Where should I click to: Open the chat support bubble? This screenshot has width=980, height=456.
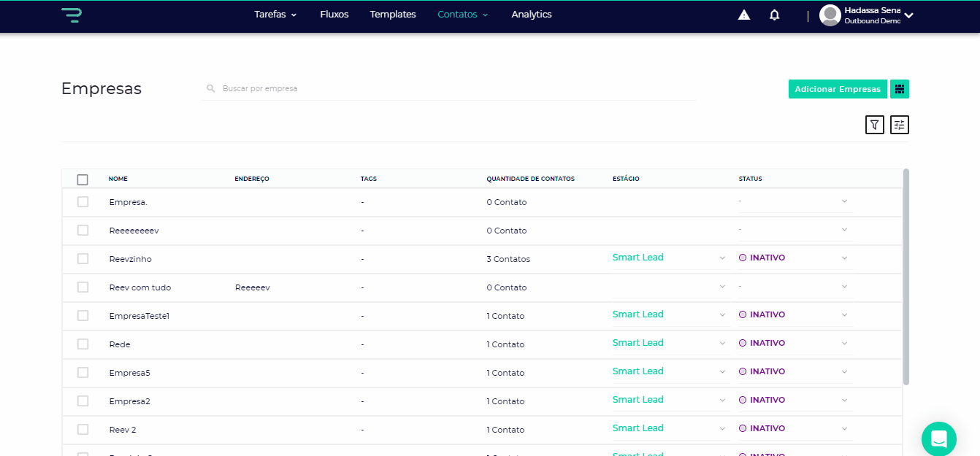(938, 438)
